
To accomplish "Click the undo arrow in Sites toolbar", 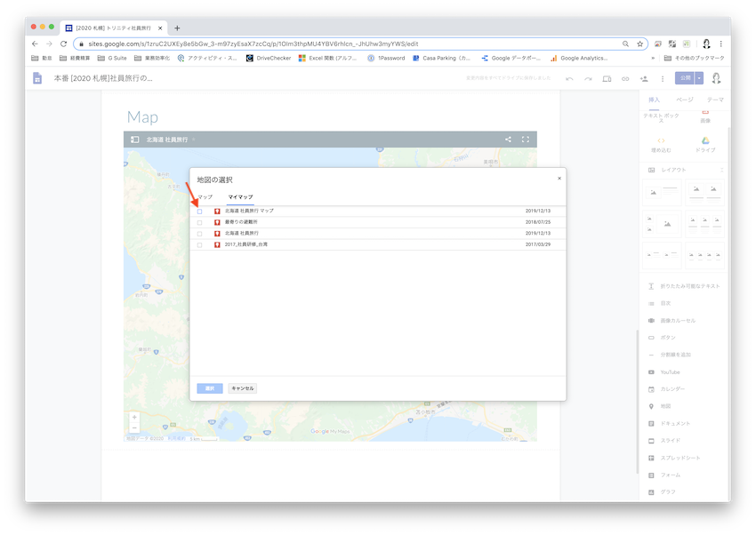I will pyautogui.click(x=569, y=78).
